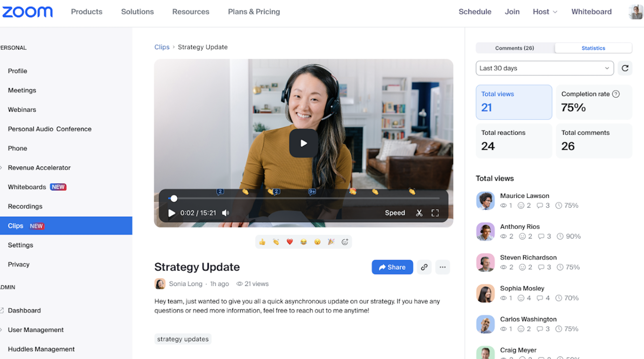Expand User Management in sidebar

pos(35,330)
